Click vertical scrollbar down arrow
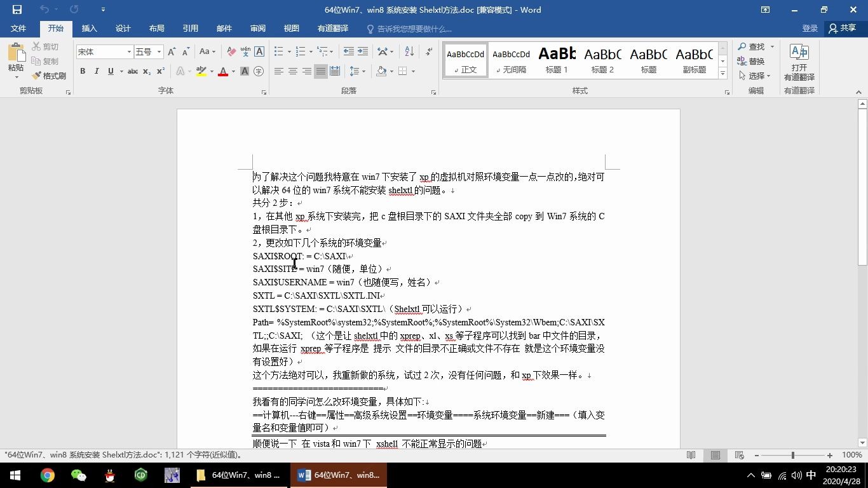 [862, 443]
